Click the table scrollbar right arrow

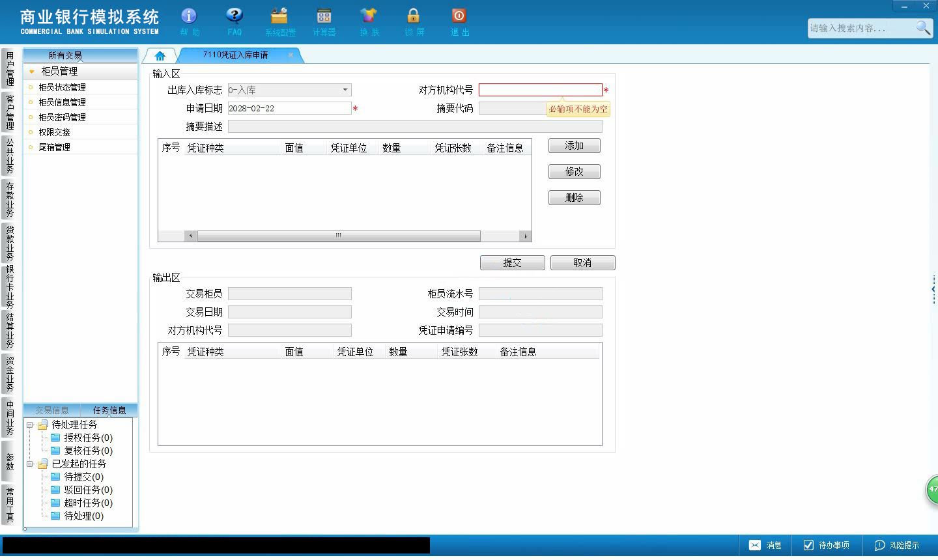click(526, 236)
